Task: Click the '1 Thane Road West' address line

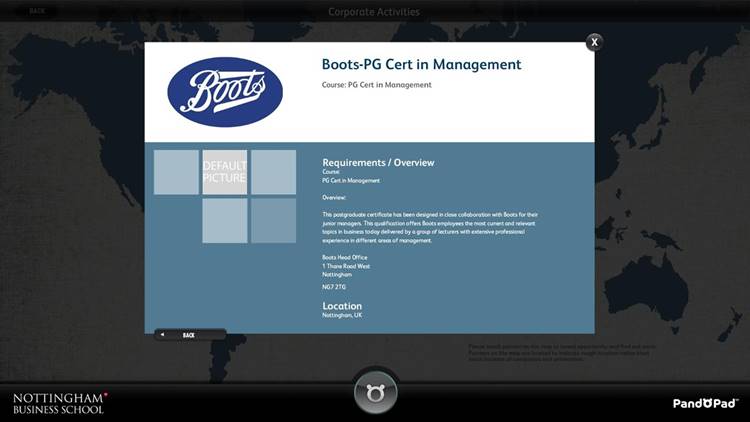Action: (x=346, y=266)
